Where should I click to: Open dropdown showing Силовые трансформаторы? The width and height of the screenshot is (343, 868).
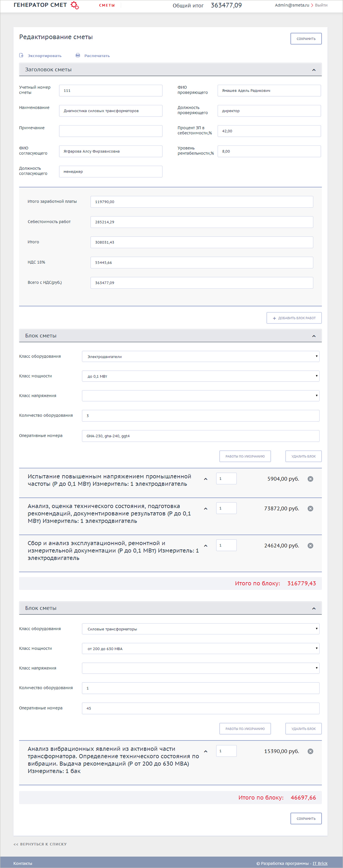200,629
